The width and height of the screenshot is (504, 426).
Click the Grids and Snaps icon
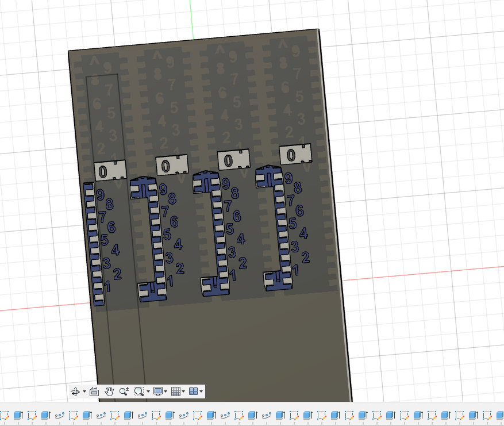176,391
